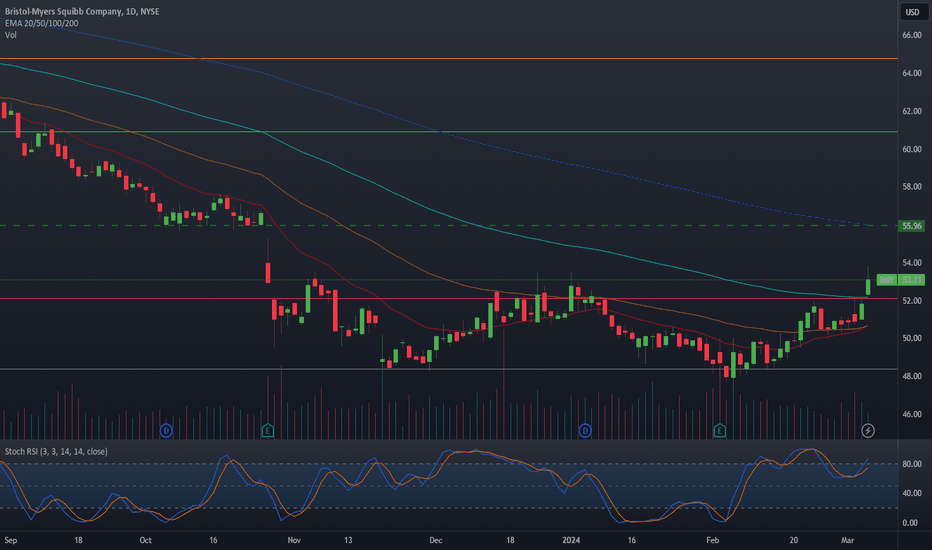Click the 58.00 price axis label
Screen dimensions: 932x550
(912, 187)
